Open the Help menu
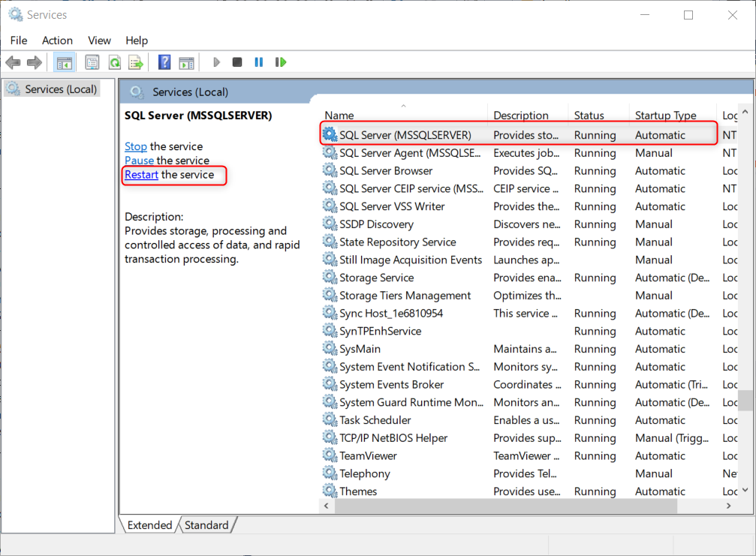The width and height of the screenshot is (756, 556). [x=137, y=41]
